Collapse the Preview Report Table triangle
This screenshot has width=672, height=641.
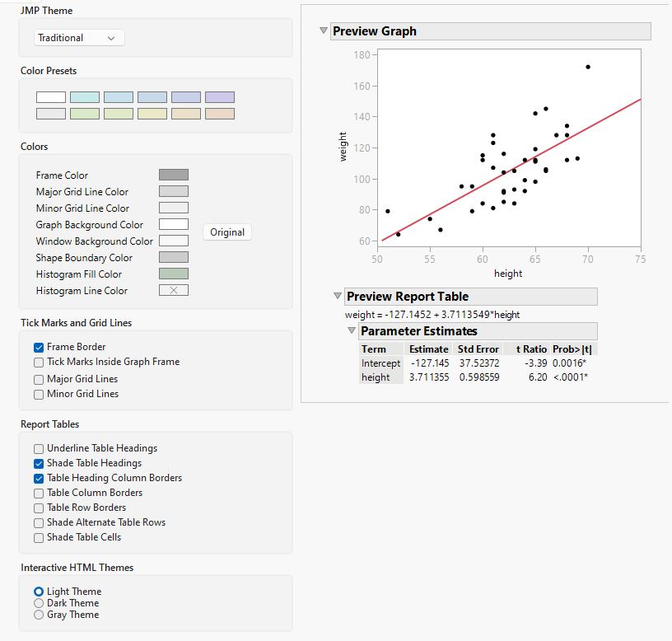337,297
